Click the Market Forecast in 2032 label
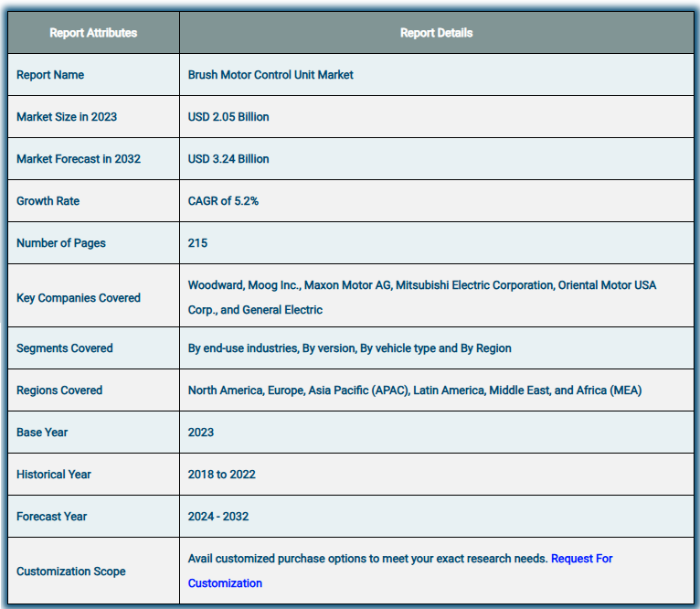 tap(79, 158)
